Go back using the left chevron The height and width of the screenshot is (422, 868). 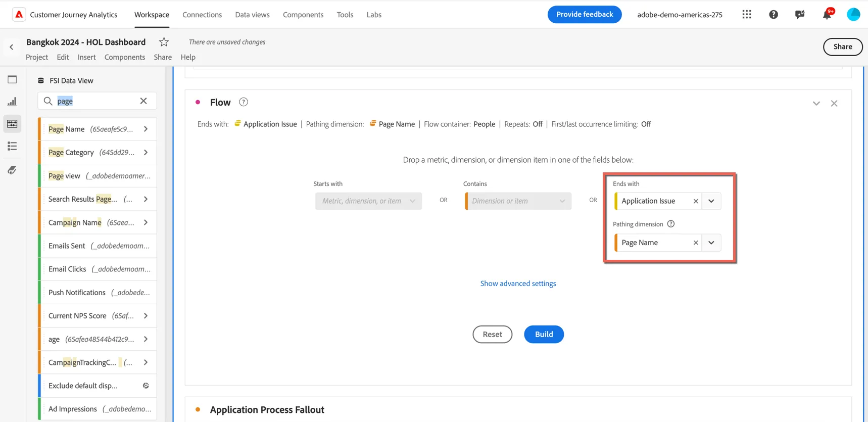pyautogui.click(x=12, y=47)
